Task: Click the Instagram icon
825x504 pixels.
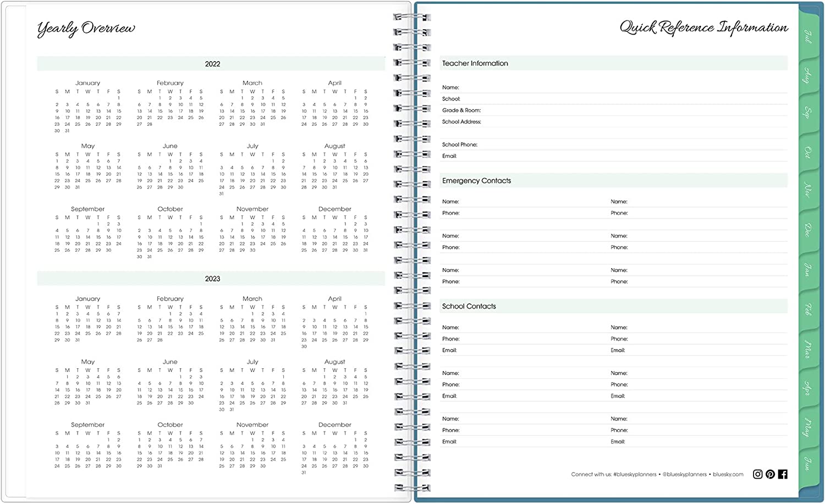Action: [x=757, y=474]
